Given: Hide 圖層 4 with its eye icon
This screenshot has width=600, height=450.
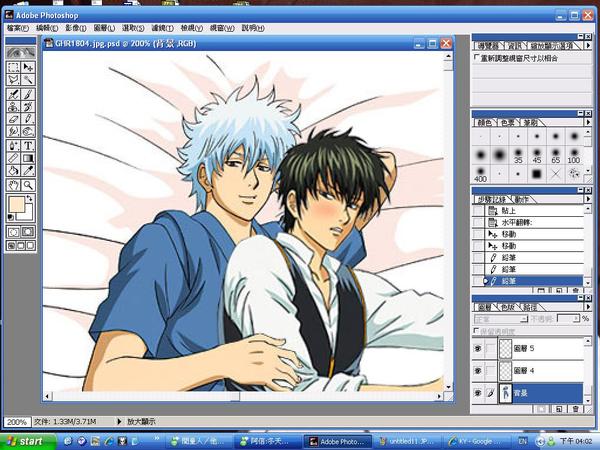Looking at the screenshot, I should pos(478,371).
